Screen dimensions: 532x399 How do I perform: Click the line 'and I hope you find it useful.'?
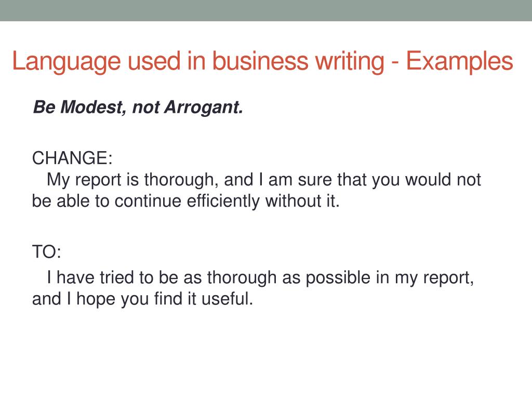point(142,299)
